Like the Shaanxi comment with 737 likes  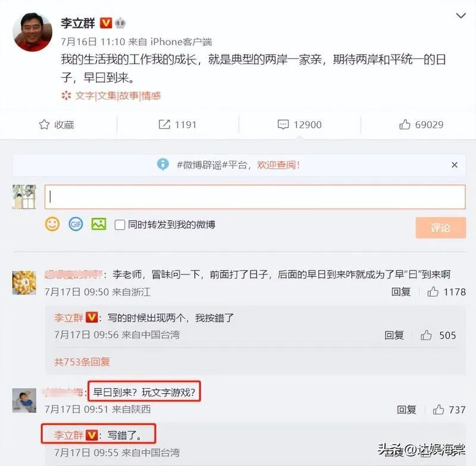point(439,410)
